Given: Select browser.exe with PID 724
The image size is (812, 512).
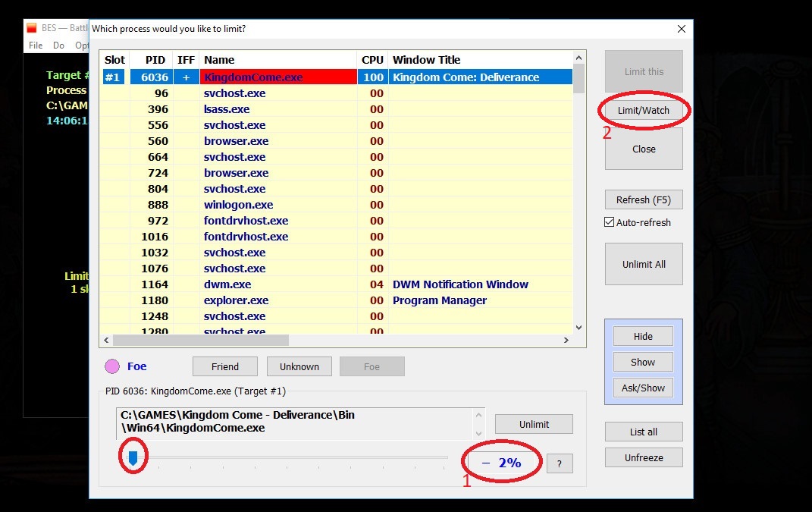Looking at the screenshot, I should [x=337, y=173].
